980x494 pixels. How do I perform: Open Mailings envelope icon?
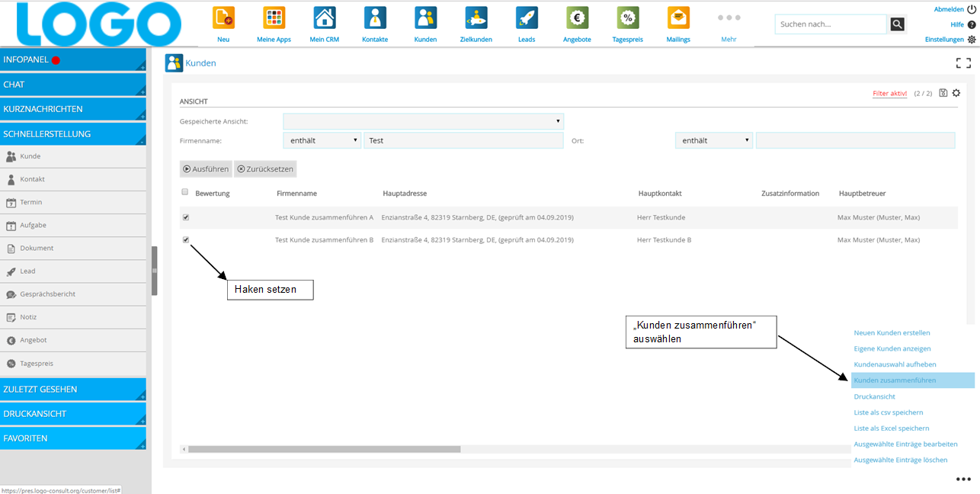tap(678, 18)
